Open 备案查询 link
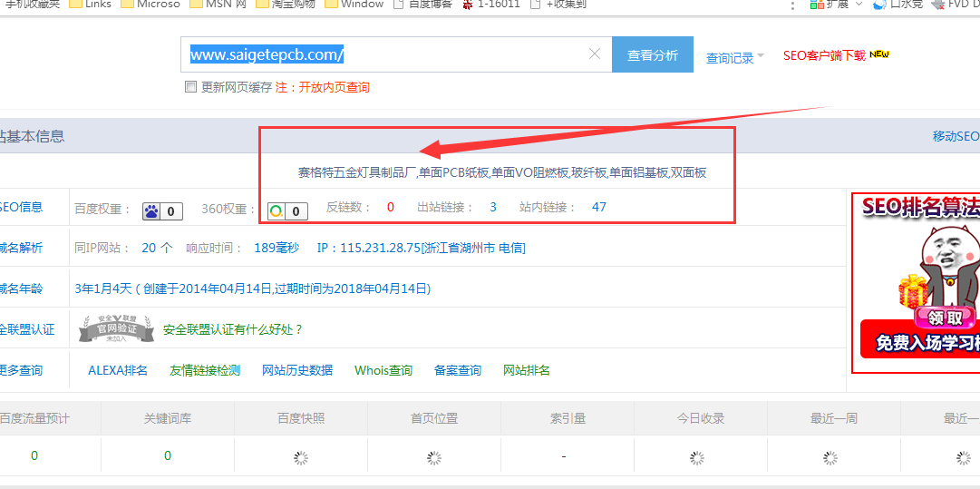The width and height of the screenshot is (980, 489). coord(458,370)
